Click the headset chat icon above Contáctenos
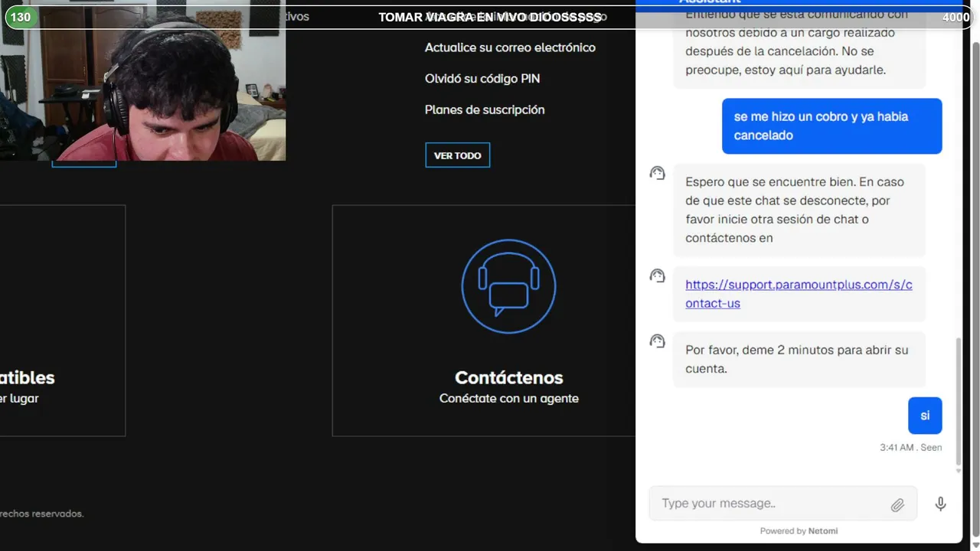This screenshot has width=980, height=551. point(509,286)
